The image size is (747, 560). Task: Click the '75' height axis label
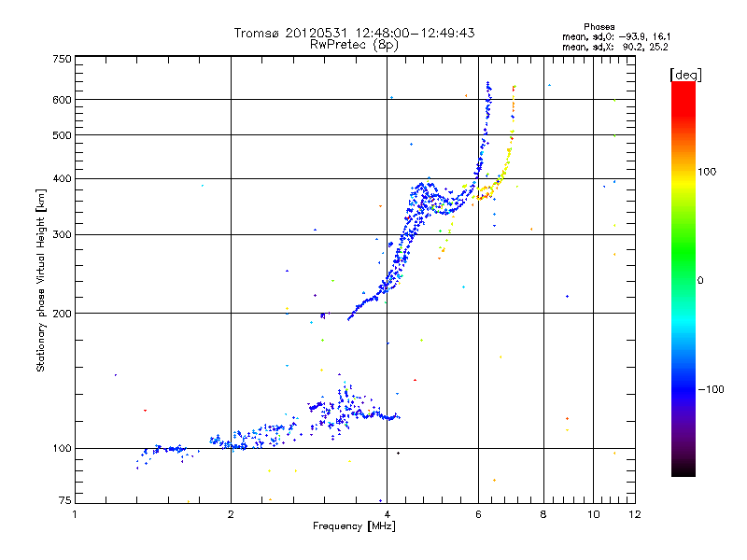coord(65,500)
